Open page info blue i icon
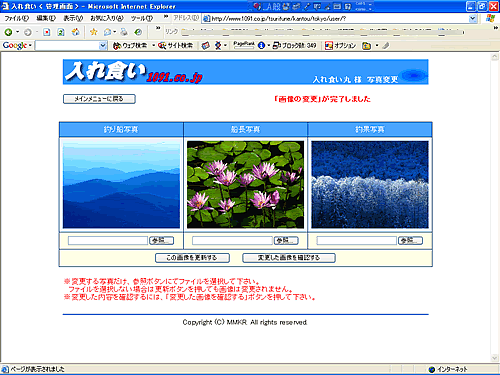The height and width of the screenshot is (375, 500). click(262, 46)
